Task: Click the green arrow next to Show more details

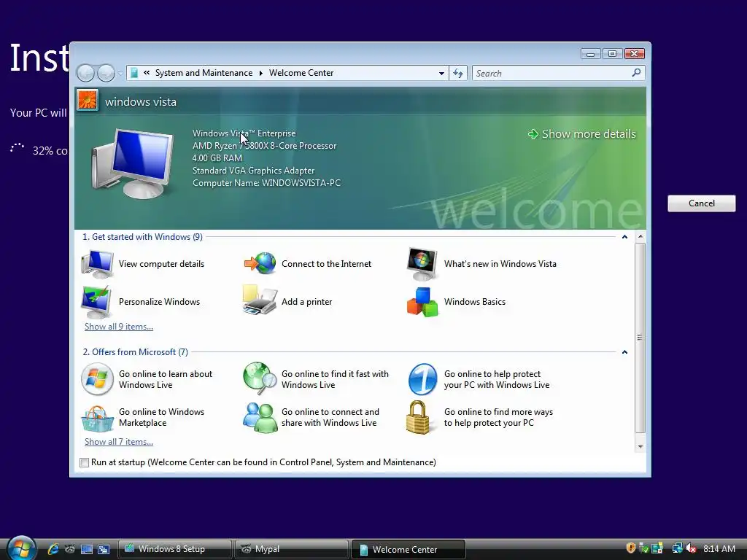Action: [533, 134]
